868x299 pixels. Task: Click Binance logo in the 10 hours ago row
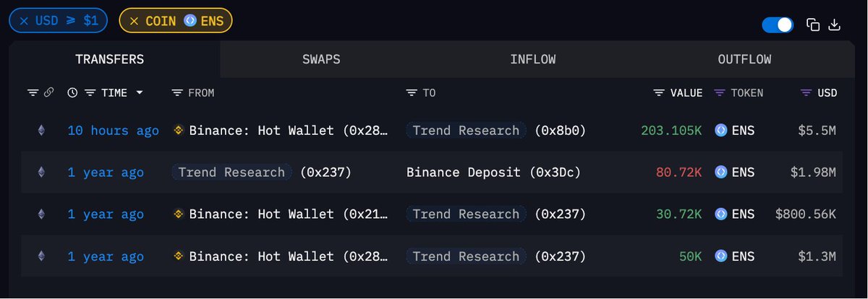pos(179,131)
